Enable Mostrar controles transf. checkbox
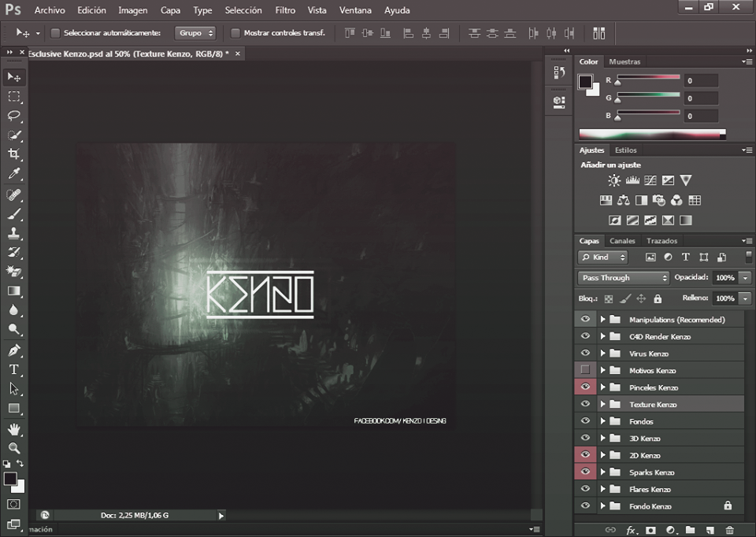The width and height of the screenshot is (756, 537). click(x=235, y=33)
